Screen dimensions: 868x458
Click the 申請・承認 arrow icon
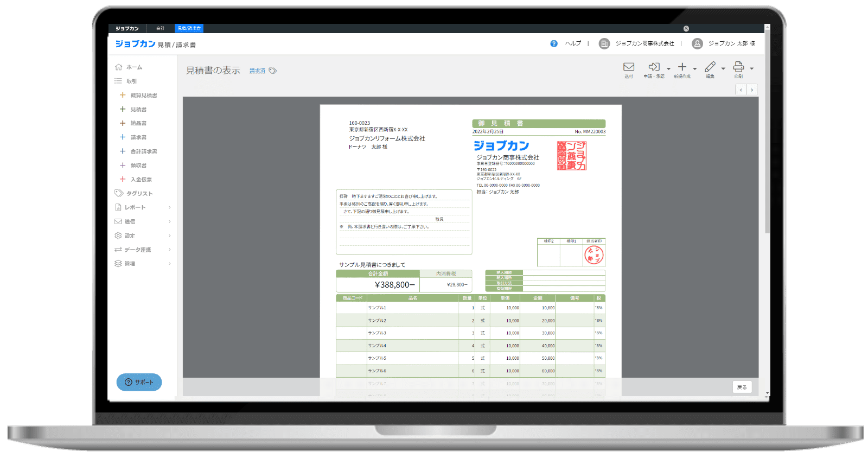click(654, 67)
